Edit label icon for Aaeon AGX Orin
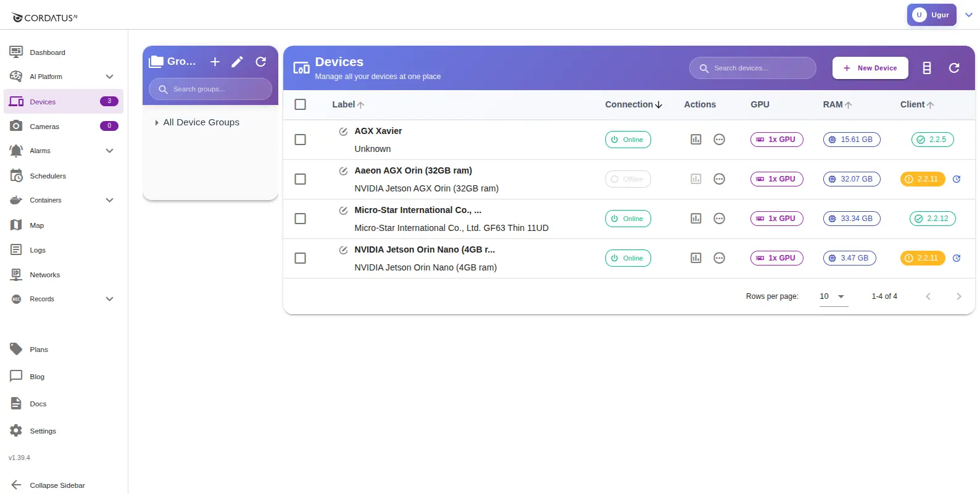This screenshot has height=494, width=980. click(343, 171)
